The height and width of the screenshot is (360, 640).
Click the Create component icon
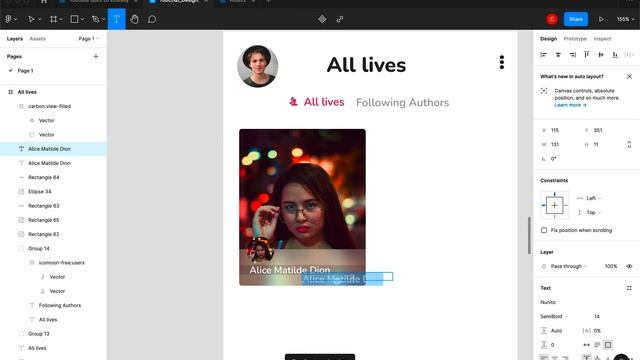coord(322,19)
